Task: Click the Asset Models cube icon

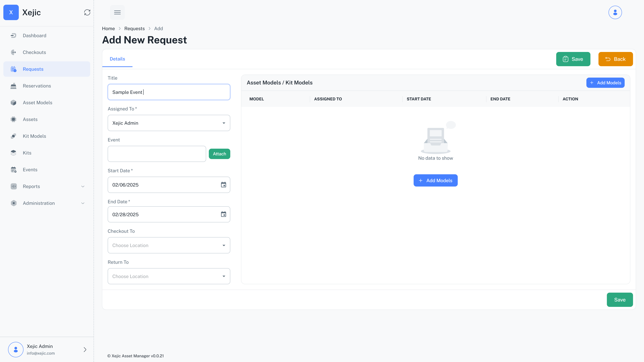Action: (x=13, y=102)
